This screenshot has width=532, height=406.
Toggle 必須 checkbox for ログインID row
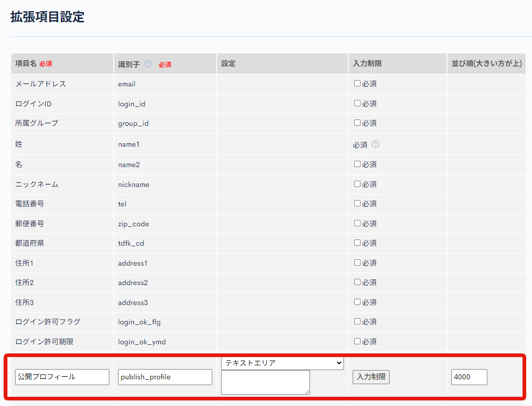[357, 103]
